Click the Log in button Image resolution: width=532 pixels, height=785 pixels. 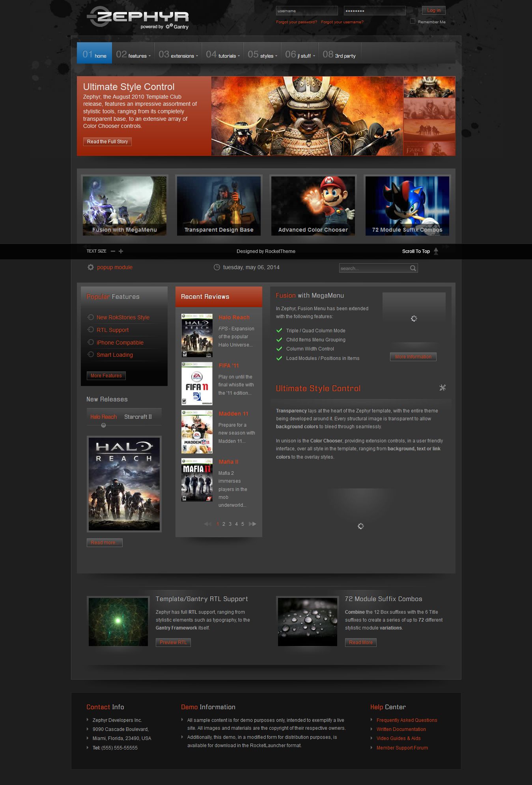click(x=434, y=10)
